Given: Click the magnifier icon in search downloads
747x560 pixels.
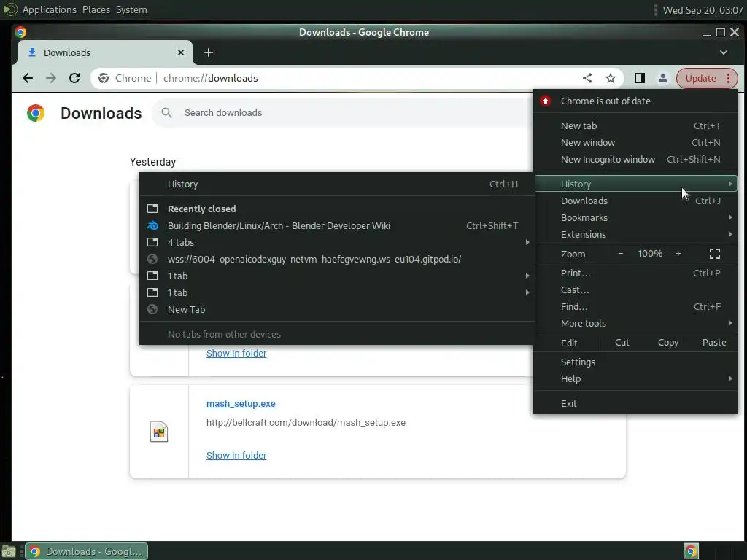Looking at the screenshot, I should (166, 113).
